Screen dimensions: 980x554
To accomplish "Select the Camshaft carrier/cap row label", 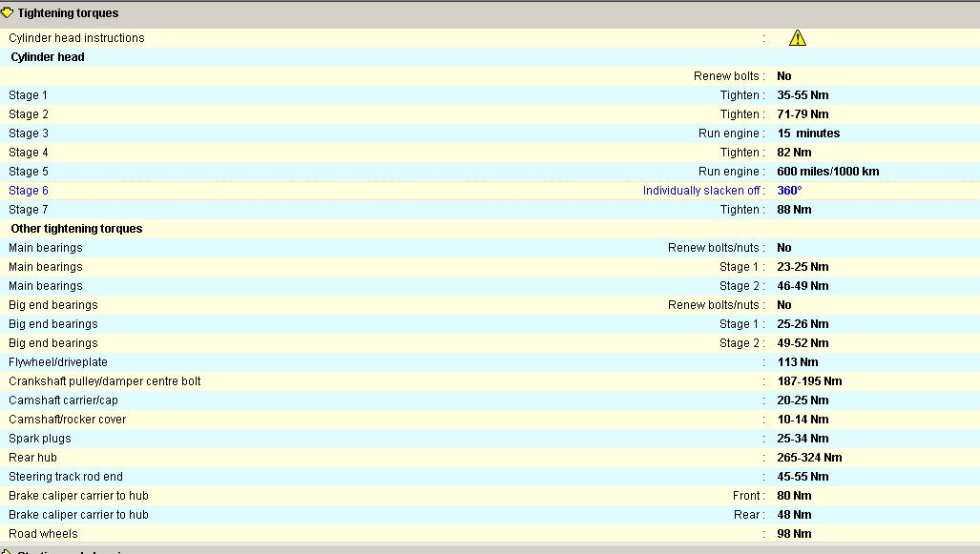I will [x=62, y=400].
